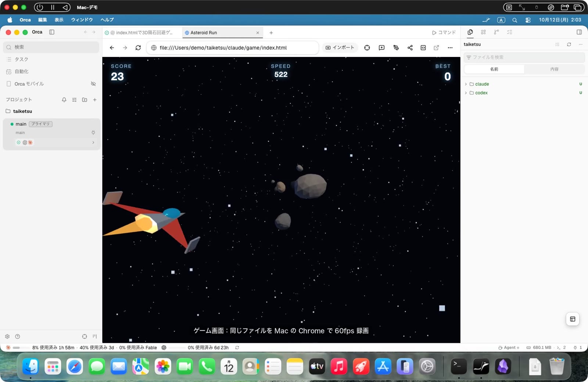This screenshot has height=382, width=588.
Task: Expand the claude folder
Action: pos(482,84)
